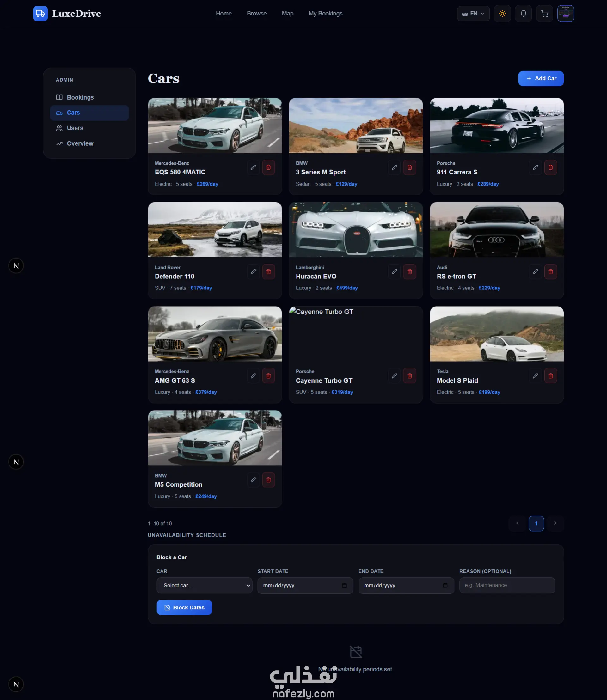Go to the previous page arrow
Screen dimensions: 607x700
click(517, 524)
